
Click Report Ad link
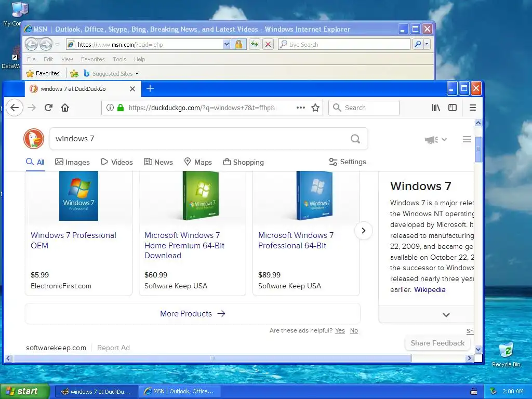(x=113, y=348)
